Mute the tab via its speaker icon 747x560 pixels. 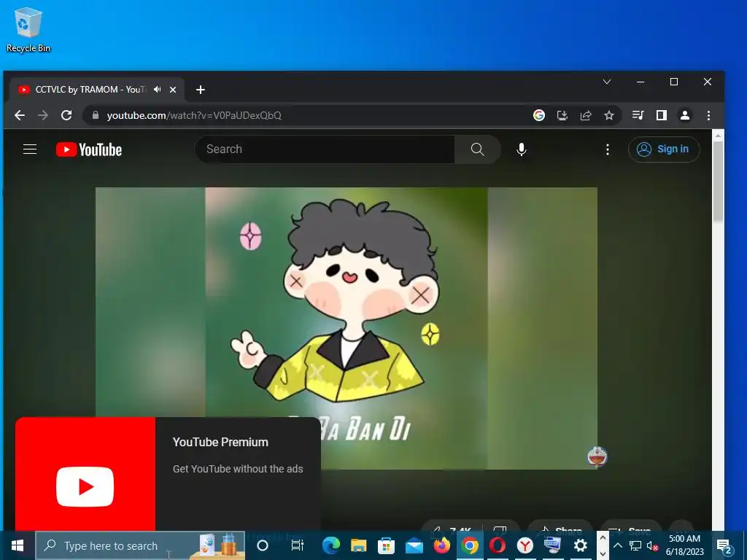[x=158, y=90]
